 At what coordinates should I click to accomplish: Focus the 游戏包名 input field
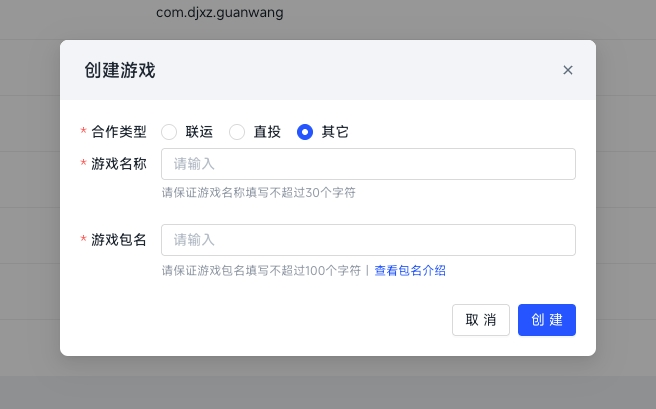tap(368, 240)
